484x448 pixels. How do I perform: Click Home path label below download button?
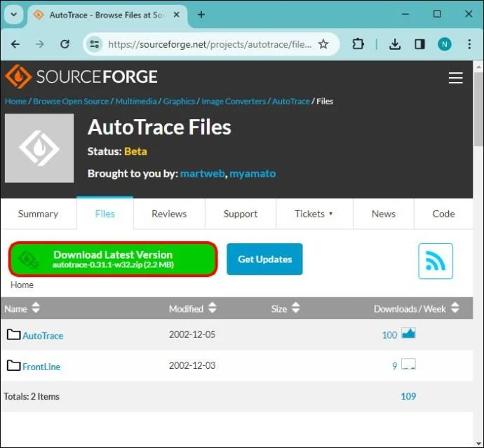[x=22, y=285]
